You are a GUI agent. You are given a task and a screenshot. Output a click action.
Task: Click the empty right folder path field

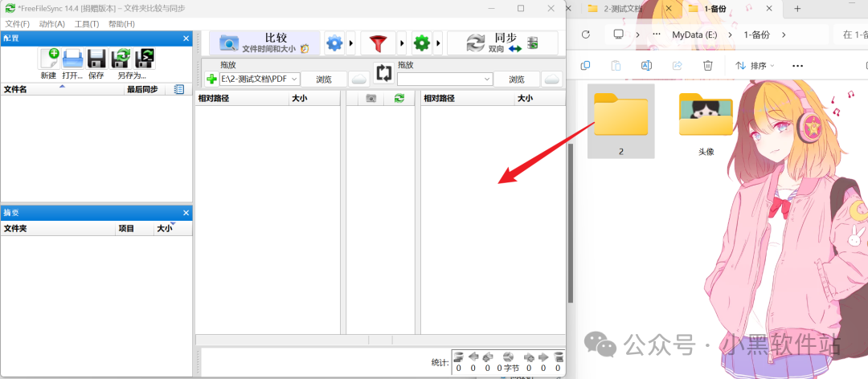444,79
